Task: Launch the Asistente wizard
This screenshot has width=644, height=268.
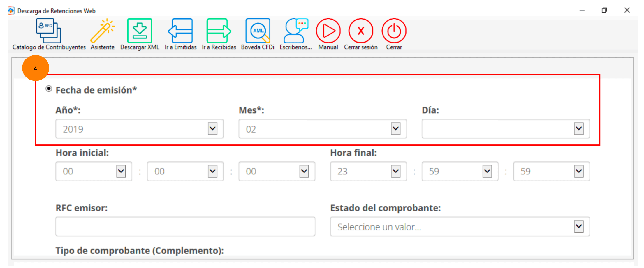Action: tap(102, 31)
